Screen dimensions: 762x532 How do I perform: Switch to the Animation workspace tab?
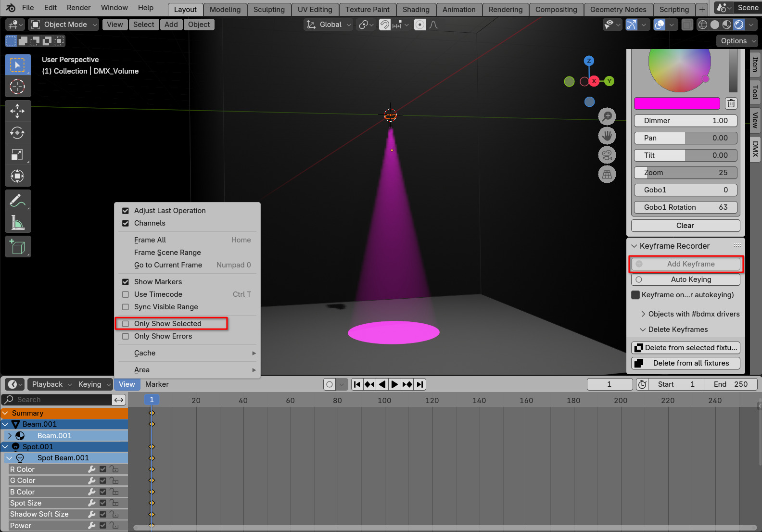click(x=458, y=10)
